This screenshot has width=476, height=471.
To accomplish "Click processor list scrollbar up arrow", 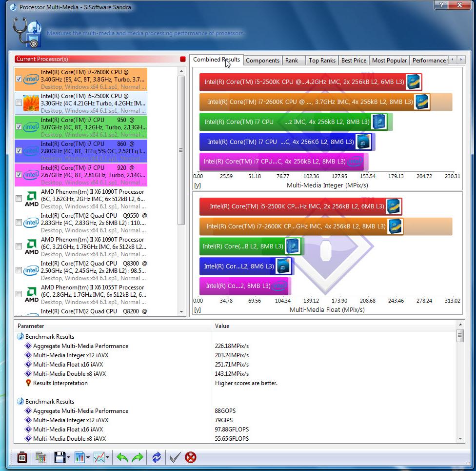I will coord(181,71).
